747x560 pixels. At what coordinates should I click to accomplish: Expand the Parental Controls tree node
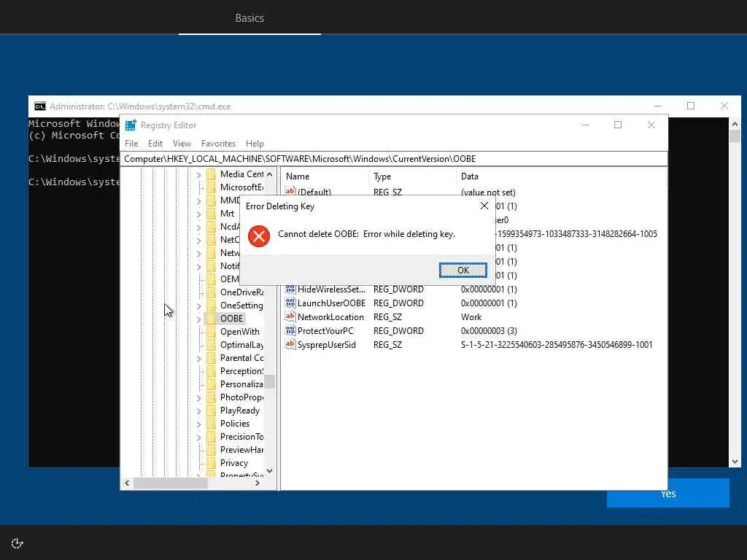click(198, 359)
